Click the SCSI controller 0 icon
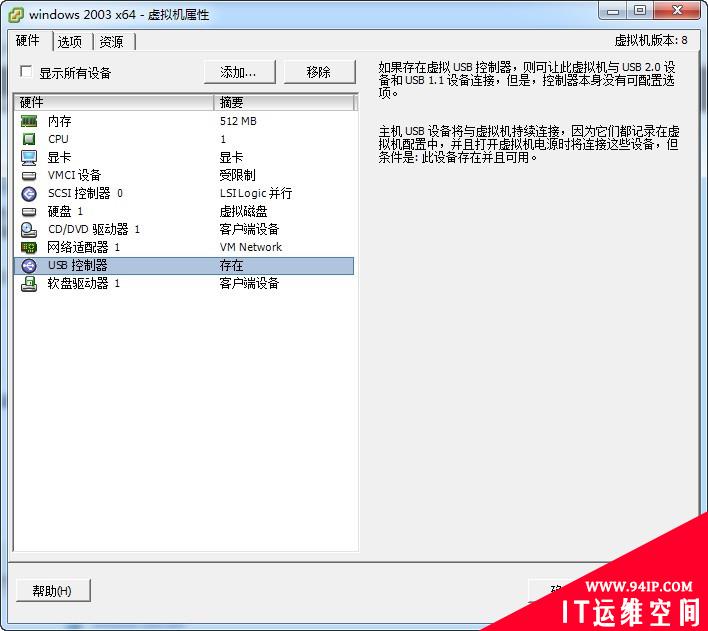Image resolution: width=708 pixels, height=631 pixels. (29, 193)
